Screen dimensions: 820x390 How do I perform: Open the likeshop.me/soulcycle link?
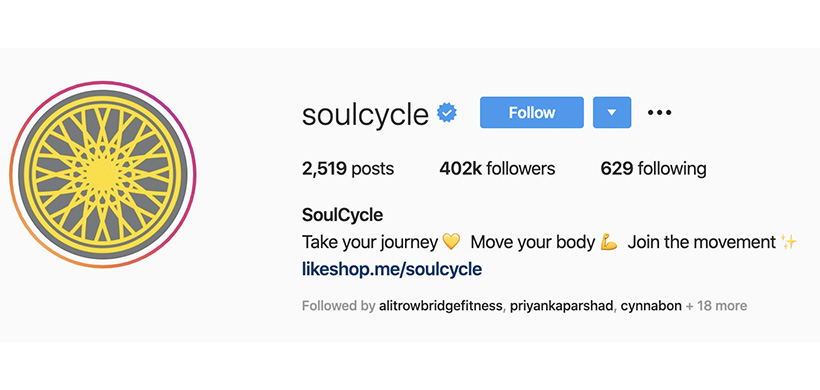click(392, 269)
